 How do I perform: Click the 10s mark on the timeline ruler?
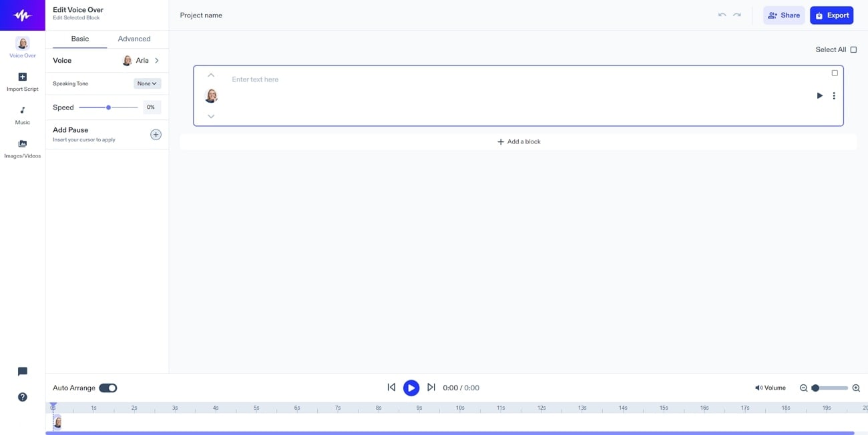(x=460, y=408)
